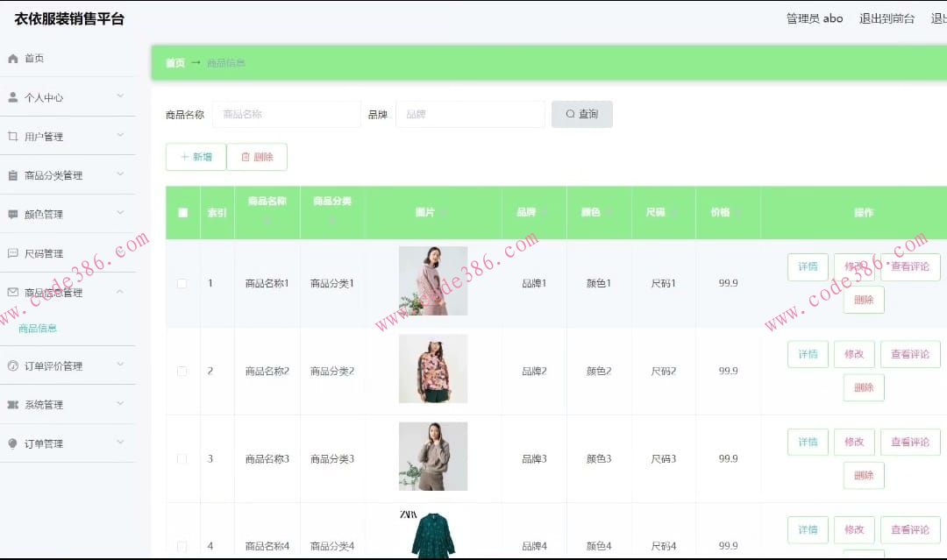The height and width of the screenshot is (560, 947).
Task: Select the 用户管理 sidebar icon
Action: (x=12, y=136)
